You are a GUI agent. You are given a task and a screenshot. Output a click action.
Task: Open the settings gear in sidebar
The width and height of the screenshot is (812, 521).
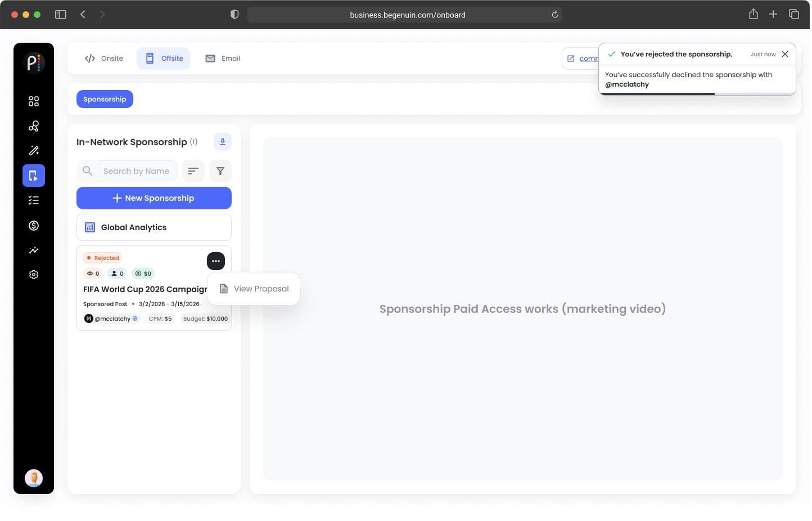(34, 275)
